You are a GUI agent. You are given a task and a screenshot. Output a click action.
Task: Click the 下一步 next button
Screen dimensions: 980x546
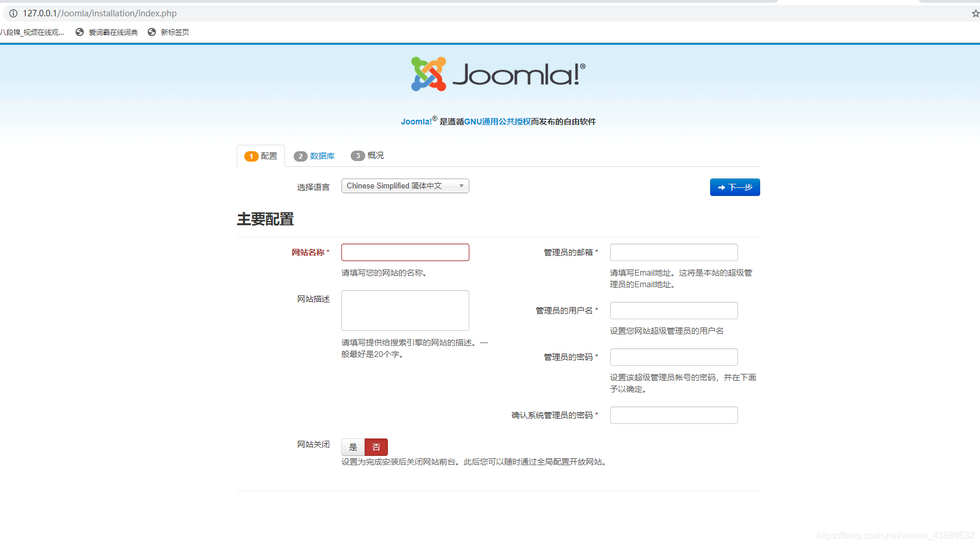click(x=735, y=187)
